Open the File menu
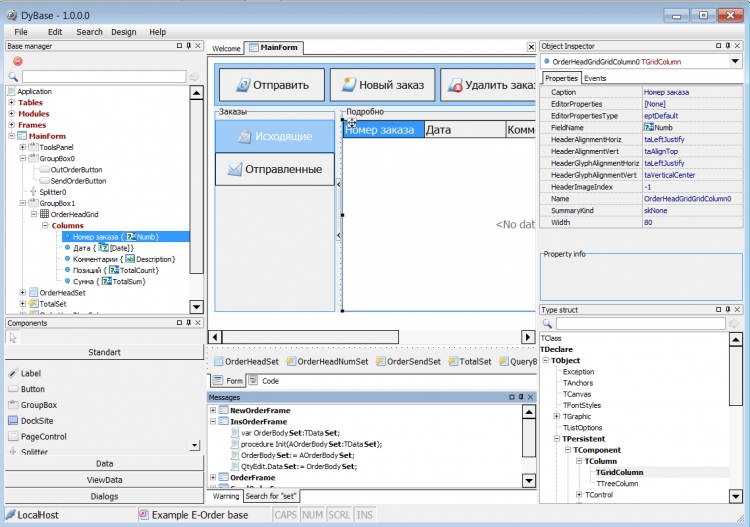 click(x=21, y=32)
